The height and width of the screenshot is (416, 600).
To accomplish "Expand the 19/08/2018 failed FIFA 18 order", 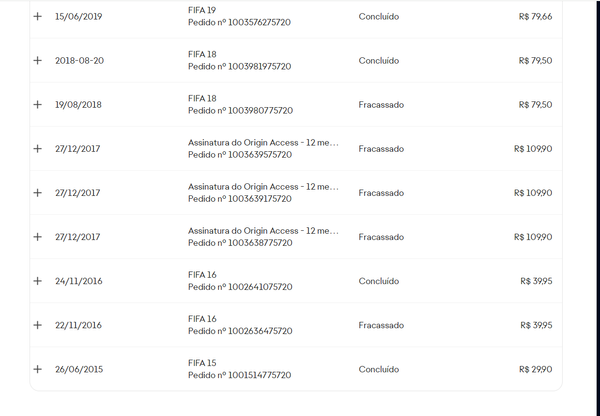I will (x=38, y=104).
